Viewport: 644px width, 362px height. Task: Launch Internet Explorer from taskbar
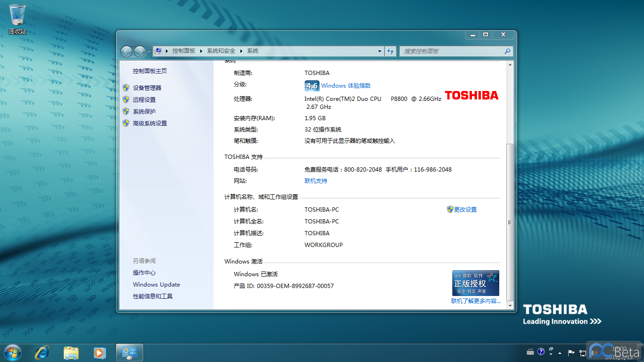42,353
